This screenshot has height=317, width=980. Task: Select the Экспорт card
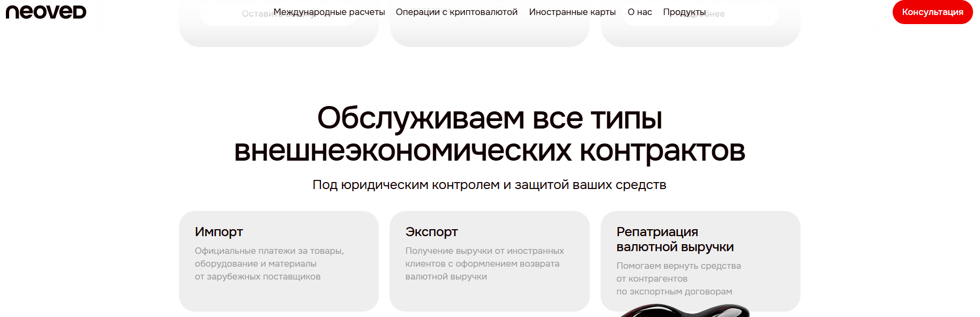coord(489,261)
